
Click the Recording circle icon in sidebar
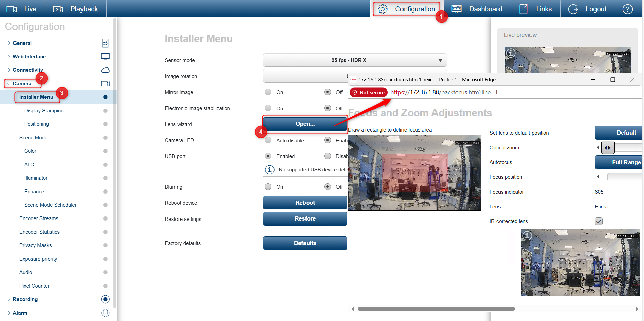click(x=105, y=299)
